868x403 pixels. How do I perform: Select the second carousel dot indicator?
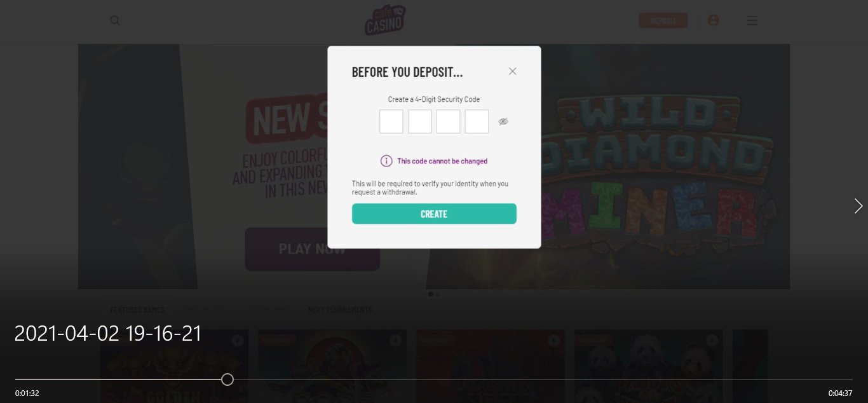point(437,294)
